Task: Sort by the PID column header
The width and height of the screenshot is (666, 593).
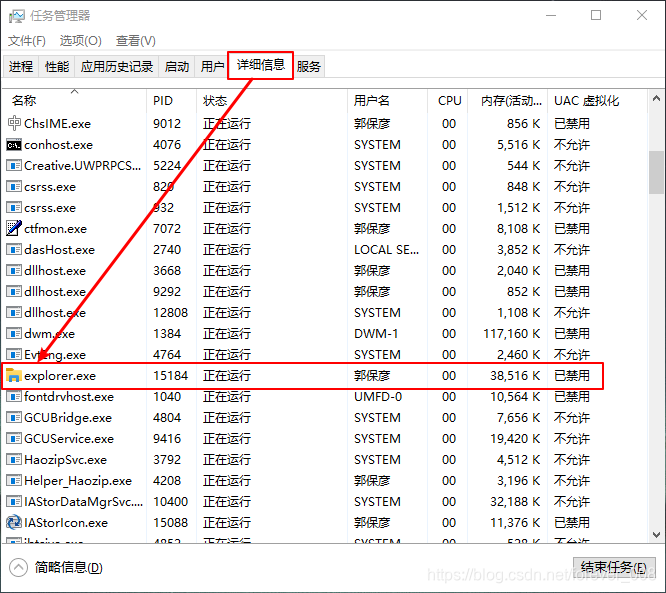Action: (172, 101)
